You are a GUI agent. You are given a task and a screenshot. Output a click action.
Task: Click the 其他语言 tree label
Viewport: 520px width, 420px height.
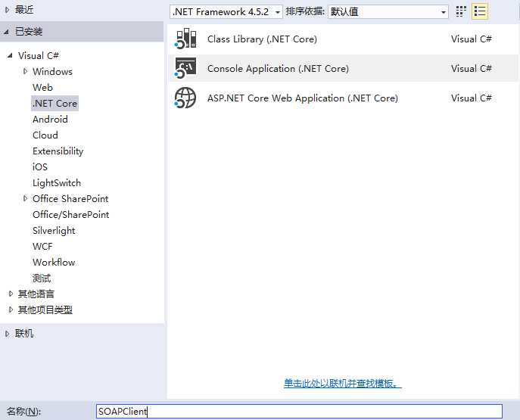click(36, 294)
